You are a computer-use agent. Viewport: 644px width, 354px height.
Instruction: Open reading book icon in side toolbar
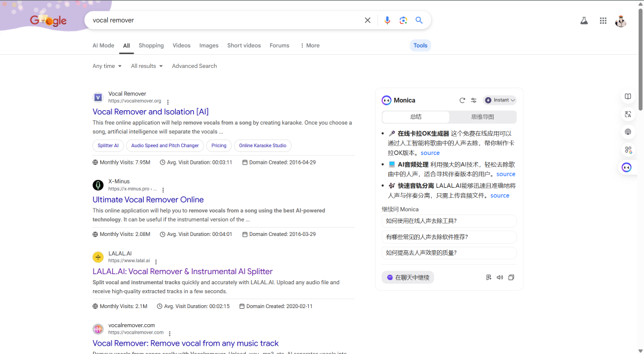(x=627, y=97)
